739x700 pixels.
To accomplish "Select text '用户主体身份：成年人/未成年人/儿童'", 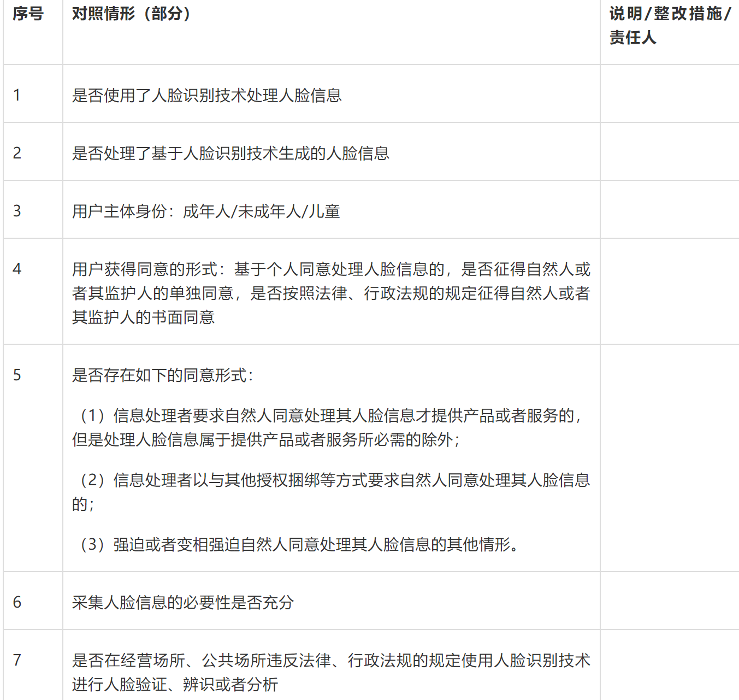I will tap(206, 211).
